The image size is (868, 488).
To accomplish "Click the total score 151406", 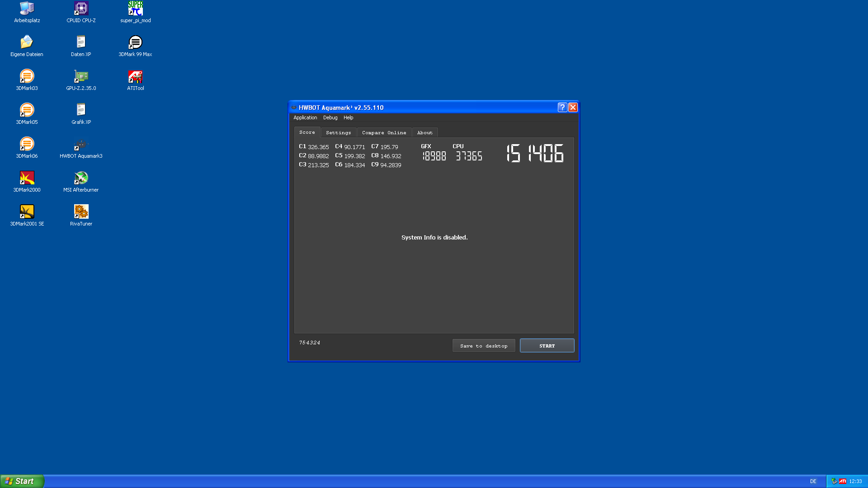I will [x=535, y=154].
